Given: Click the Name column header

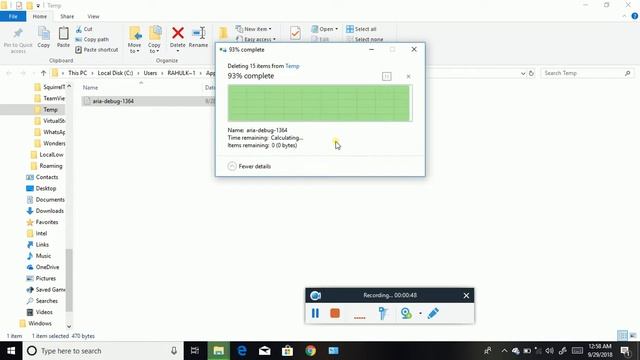Looking at the screenshot, I should (91, 88).
